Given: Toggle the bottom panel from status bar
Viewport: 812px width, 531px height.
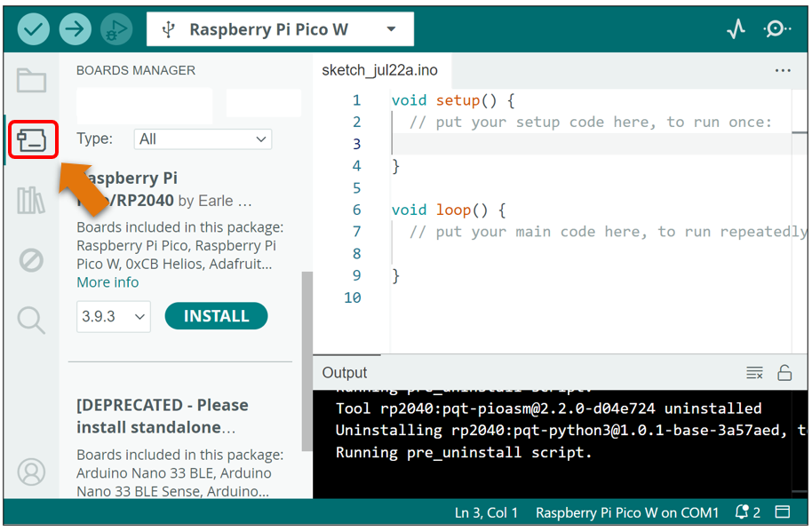Looking at the screenshot, I should 783,512.
